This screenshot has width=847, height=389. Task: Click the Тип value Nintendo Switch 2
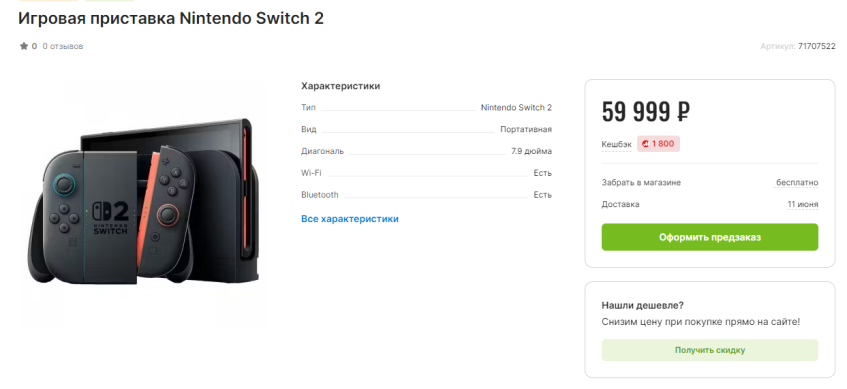516,108
